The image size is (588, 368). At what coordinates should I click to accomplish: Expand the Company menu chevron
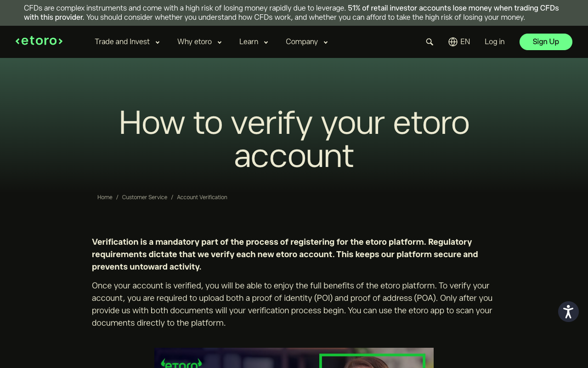326,42
